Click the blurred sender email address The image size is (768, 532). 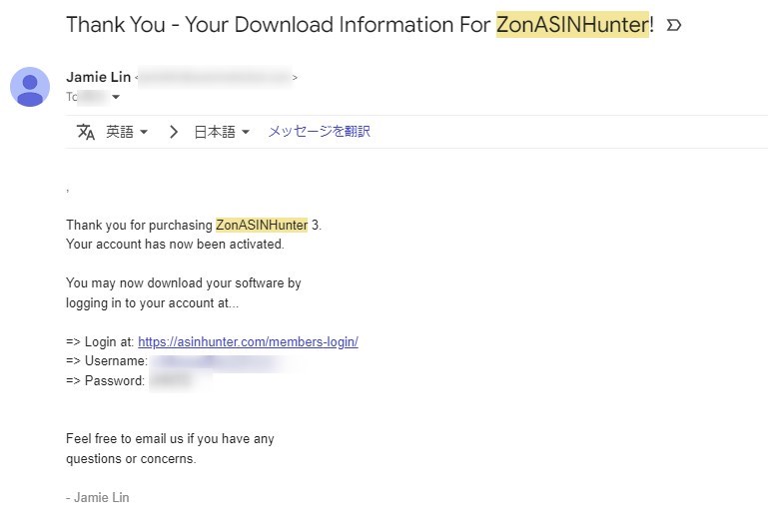pos(216,77)
